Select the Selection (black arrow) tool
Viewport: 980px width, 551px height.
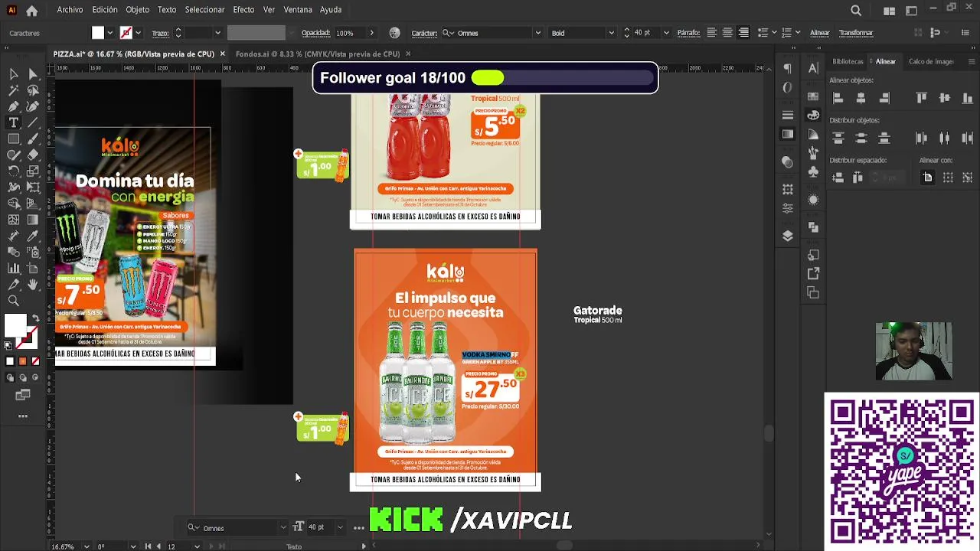tap(14, 74)
